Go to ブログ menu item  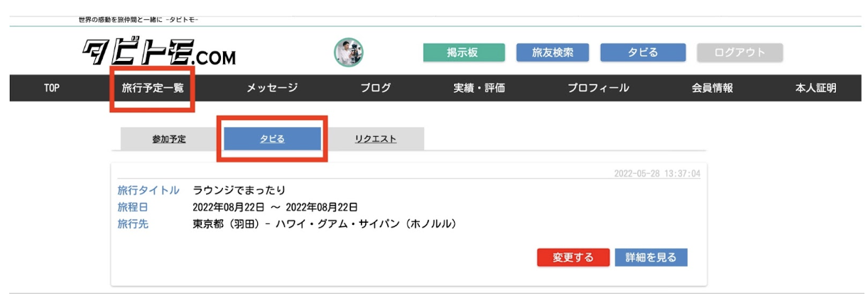376,88
